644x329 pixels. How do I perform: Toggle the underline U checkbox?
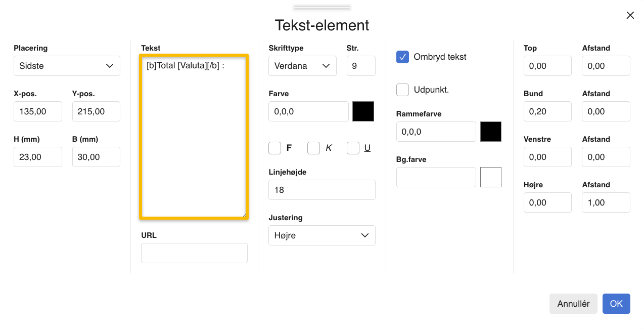[x=353, y=148]
